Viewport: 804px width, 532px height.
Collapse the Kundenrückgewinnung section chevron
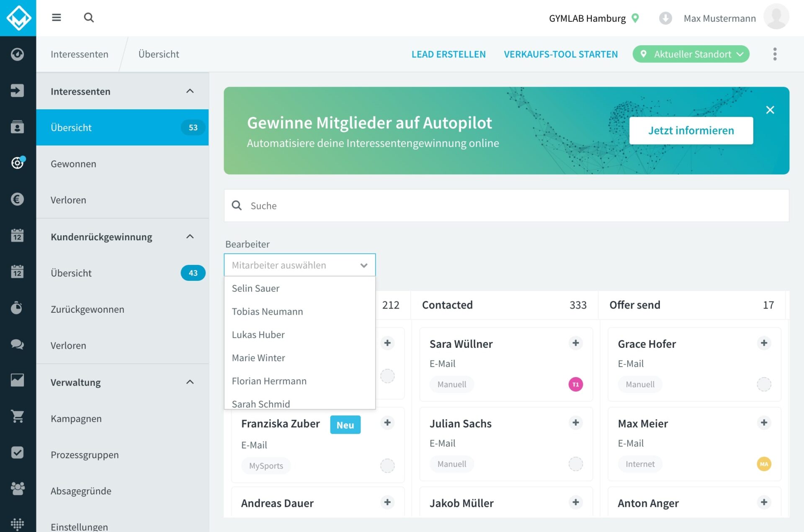click(x=190, y=237)
